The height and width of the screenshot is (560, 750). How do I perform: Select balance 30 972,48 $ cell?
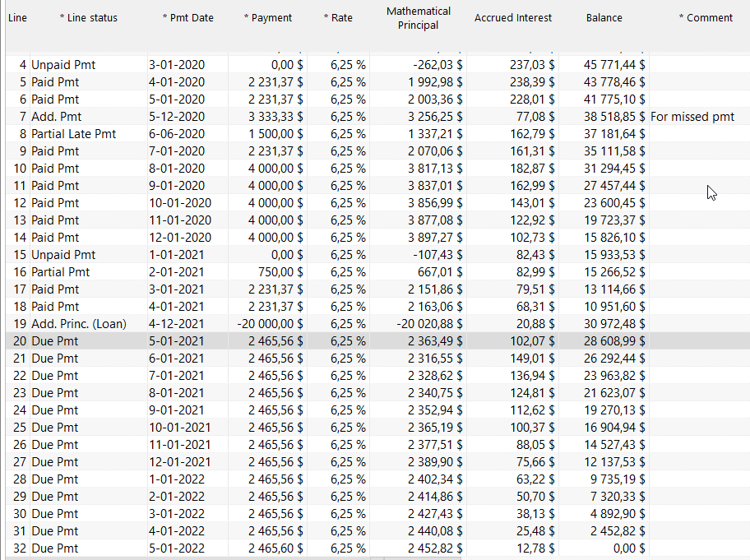pos(604,324)
